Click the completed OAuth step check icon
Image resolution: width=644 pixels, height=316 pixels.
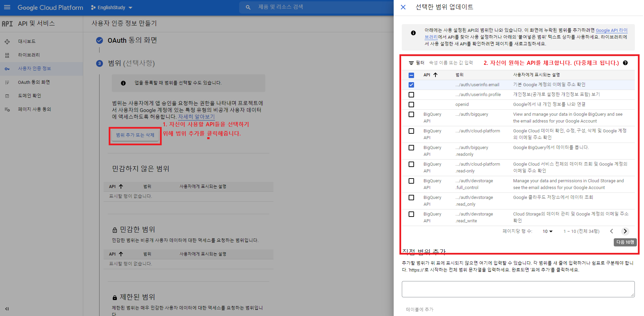(100, 40)
